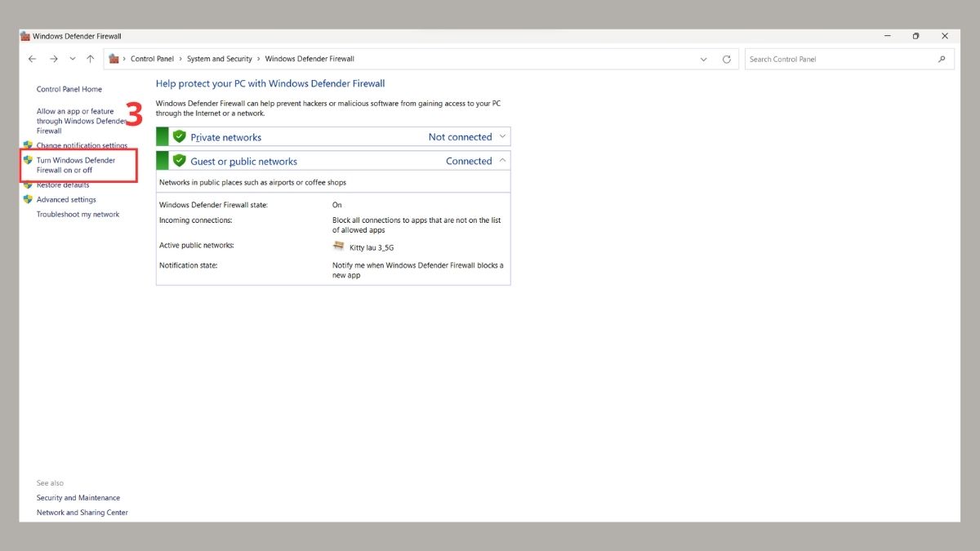Click the shield icon beside Turn Windows Defender Firewall
The height and width of the screenshot is (551, 980).
[x=28, y=160]
